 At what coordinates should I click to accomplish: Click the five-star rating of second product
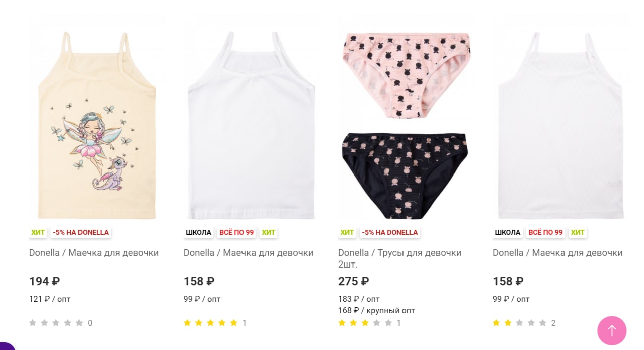210,323
